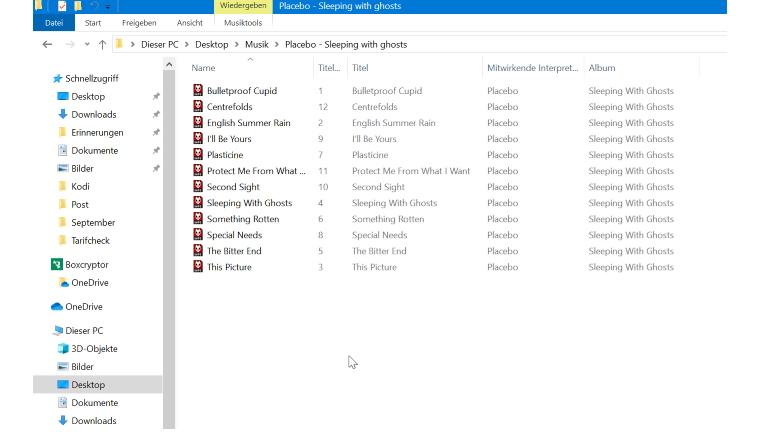768x432 pixels.
Task: Click the checkmark icon in the quick access toolbar
Action: coord(61,6)
